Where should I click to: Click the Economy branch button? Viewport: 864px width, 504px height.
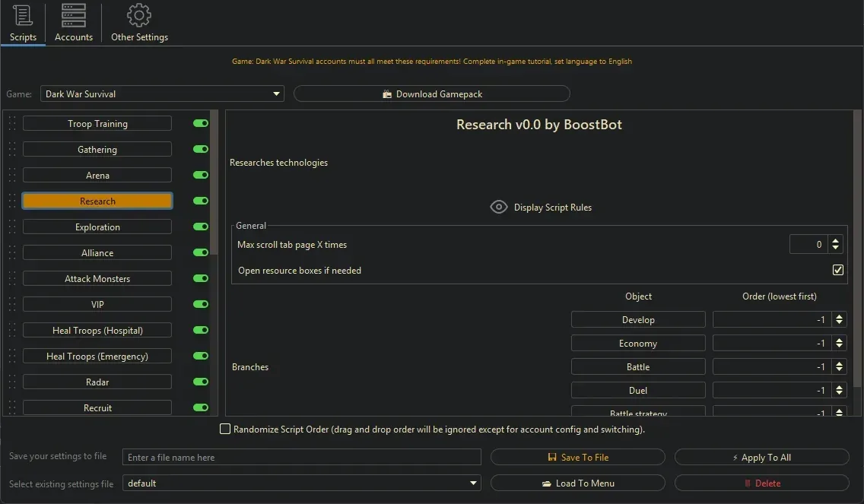coord(638,343)
